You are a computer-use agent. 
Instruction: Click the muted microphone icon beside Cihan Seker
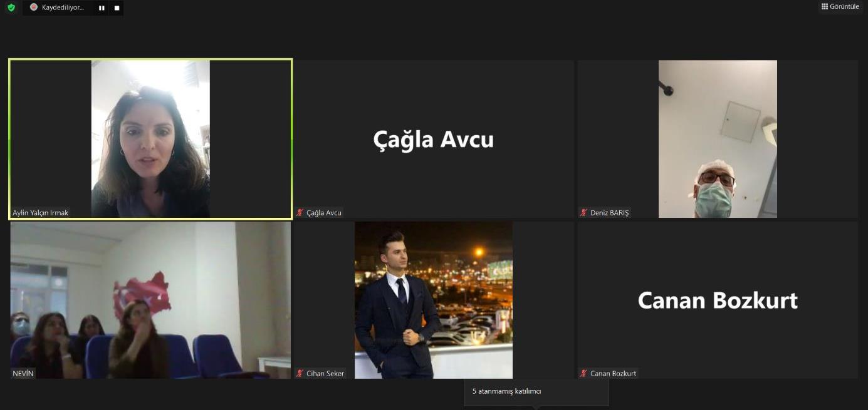tap(300, 374)
